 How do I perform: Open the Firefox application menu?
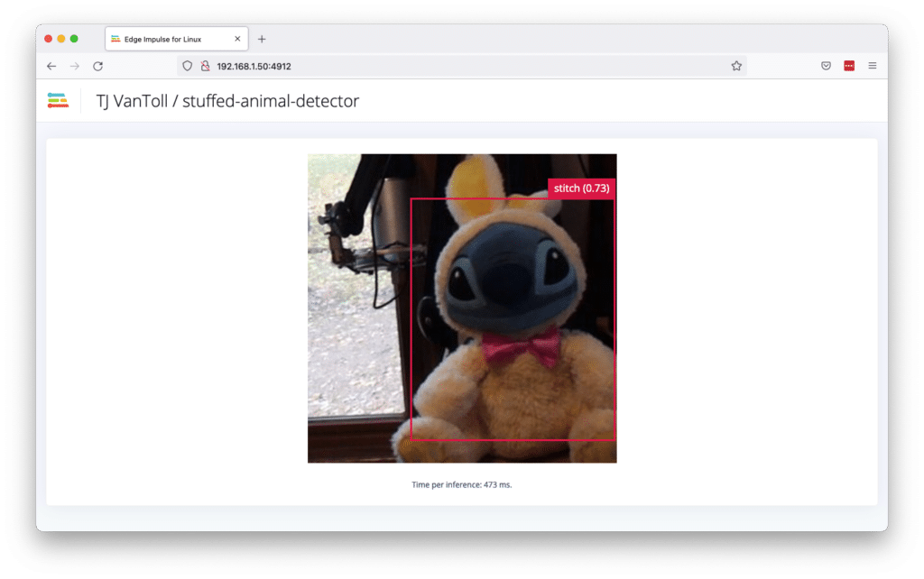coord(873,65)
